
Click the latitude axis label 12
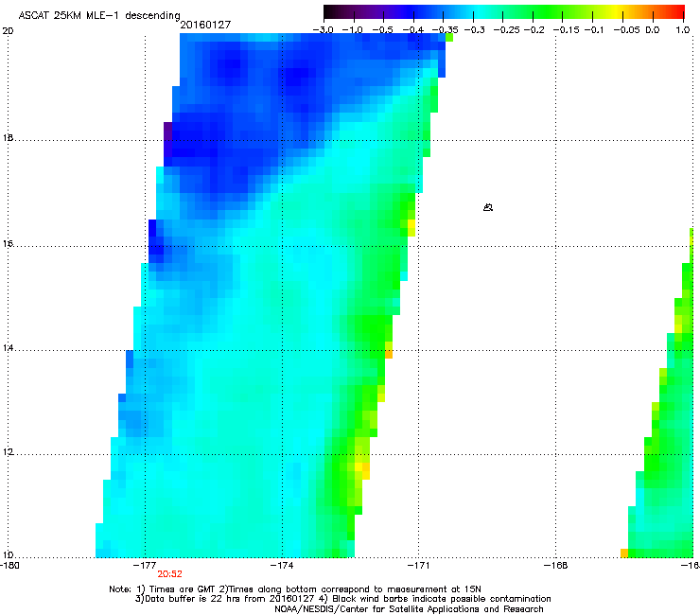pos(8,452)
